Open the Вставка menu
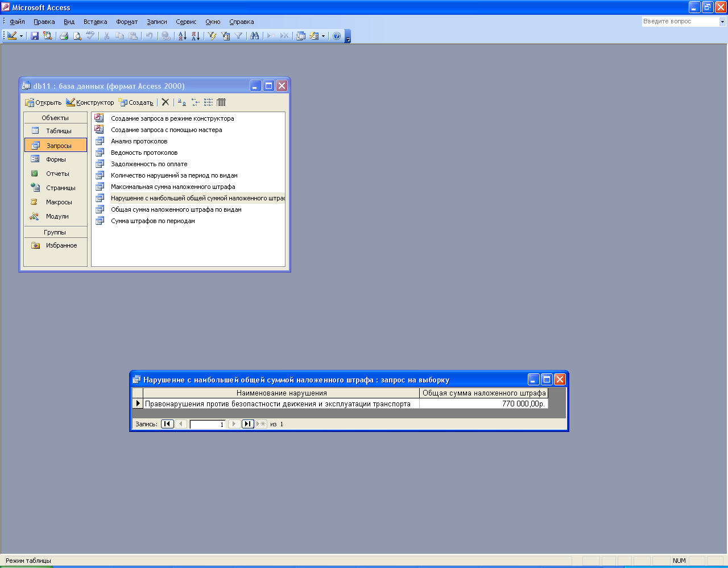The width and height of the screenshot is (728, 568). (95, 22)
